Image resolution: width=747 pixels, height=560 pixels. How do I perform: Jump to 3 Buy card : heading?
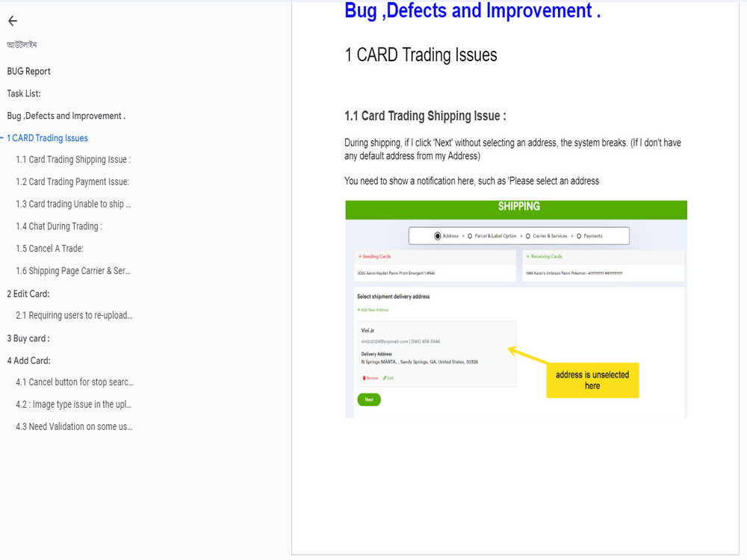[x=28, y=338]
